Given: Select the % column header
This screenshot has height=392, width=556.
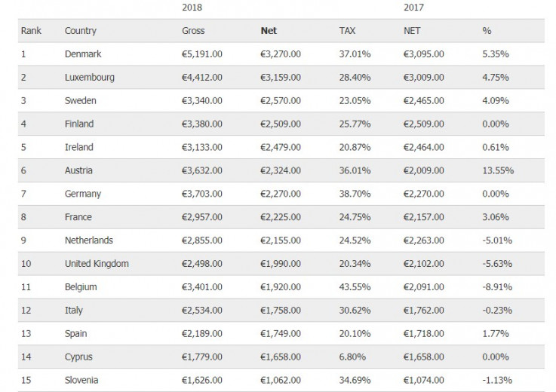Looking at the screenshot, I should pyautogui.click(x=487, y=31).
